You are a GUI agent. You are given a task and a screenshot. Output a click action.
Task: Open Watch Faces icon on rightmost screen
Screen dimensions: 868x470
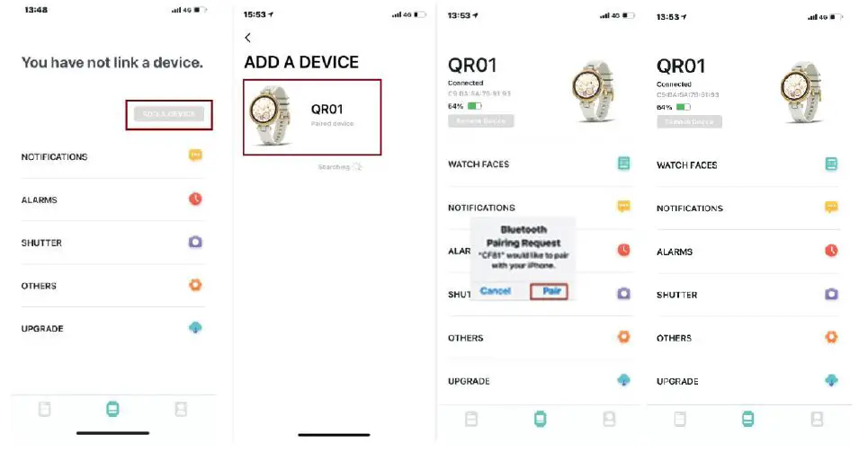(x=831, y=164)
